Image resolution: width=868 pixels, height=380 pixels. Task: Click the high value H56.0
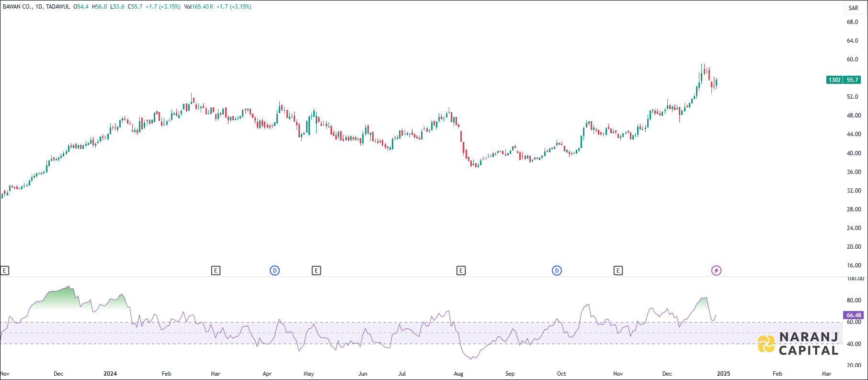click(x=100, y=7)
